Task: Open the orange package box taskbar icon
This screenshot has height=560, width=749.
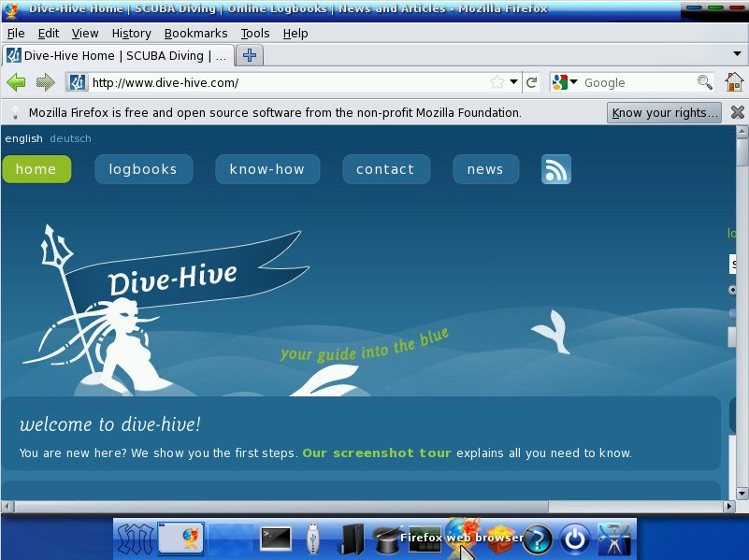Action: click(499, 538)
